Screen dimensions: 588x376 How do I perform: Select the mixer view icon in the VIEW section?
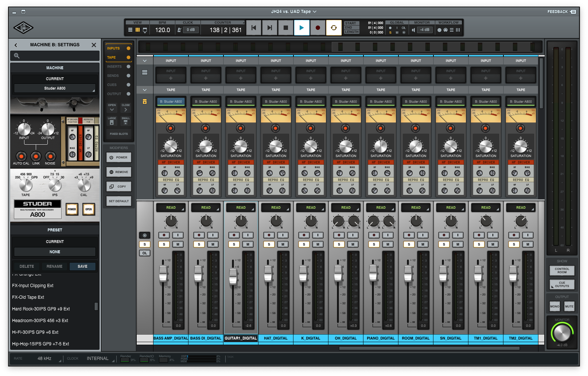(137, 30)
